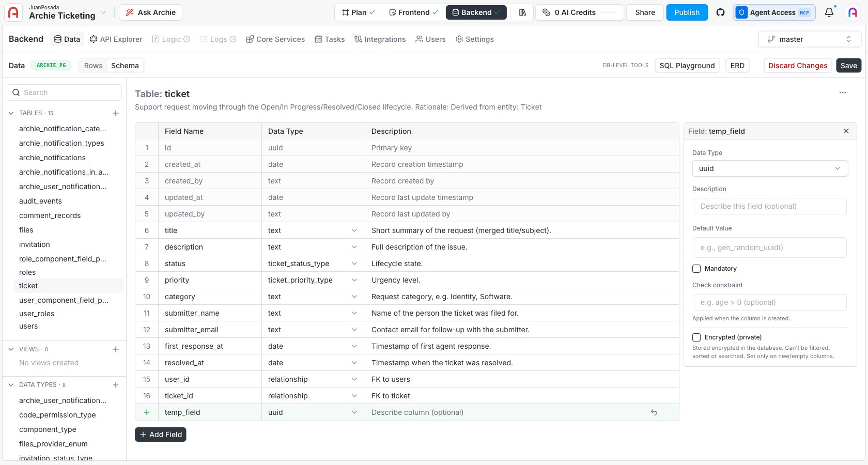Select the audit_events table
Image resolution: width=868 pixels, height=465 pixels.
40,201
